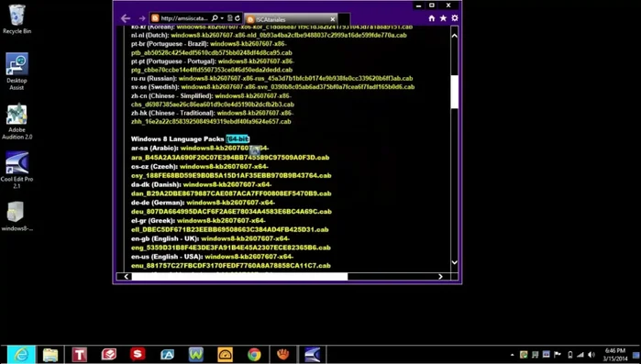This screenshot has width=641, height=364.
Task: Click the Blogger favicon in the address bar
Action: click(155, 18)
